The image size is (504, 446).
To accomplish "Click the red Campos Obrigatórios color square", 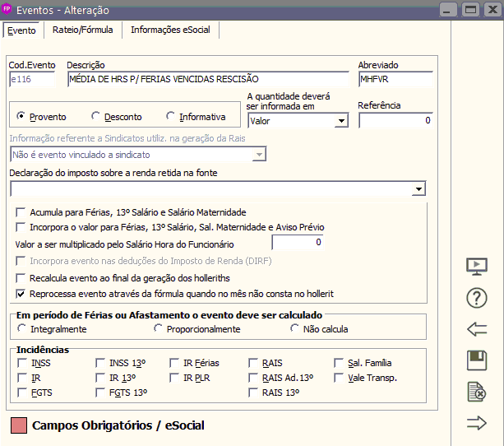I will point(18,425).
